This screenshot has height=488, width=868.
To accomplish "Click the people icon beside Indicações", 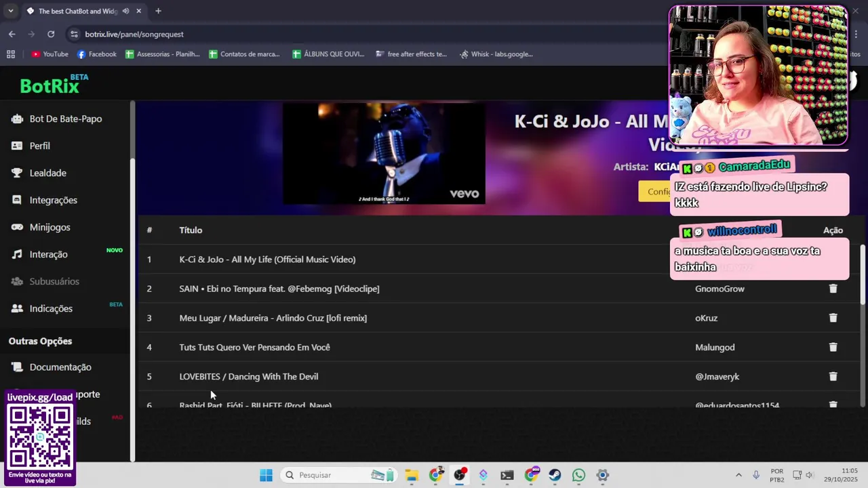I will click(x=17, y=308).
